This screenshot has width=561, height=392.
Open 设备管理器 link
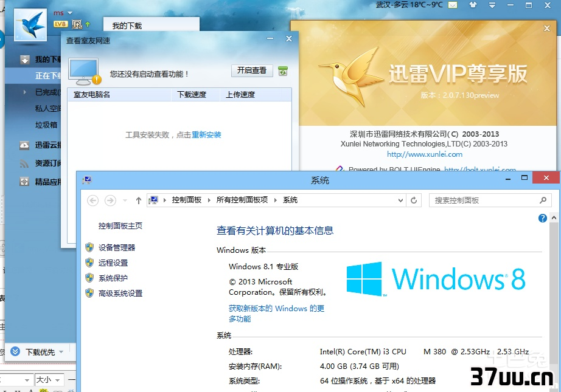pyautogui.click(x=117, y=247)
